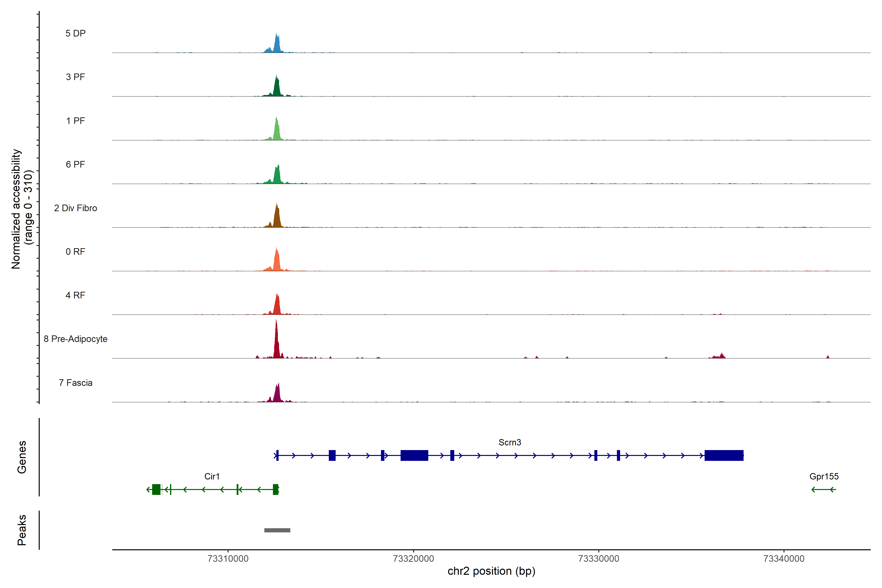This screenshot has height=588, width=882.
Task: Click the Gpr155 gene arrow glyph
Action: (823, 489)
